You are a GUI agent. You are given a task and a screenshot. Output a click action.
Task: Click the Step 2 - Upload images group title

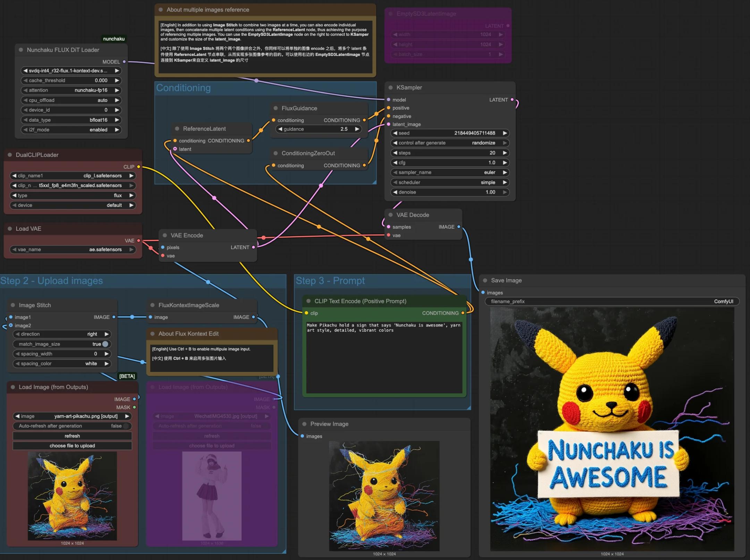coord(51,281)
